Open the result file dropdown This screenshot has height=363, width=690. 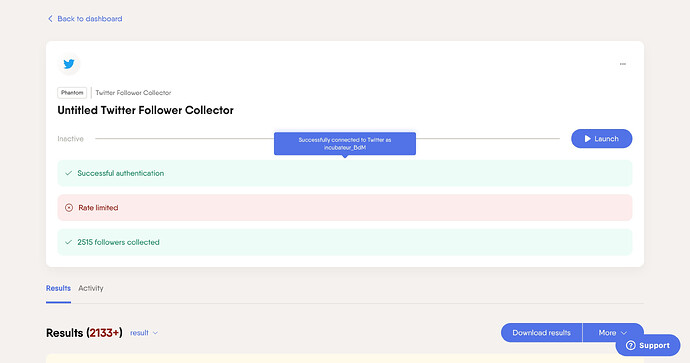[x=144, y=333]
